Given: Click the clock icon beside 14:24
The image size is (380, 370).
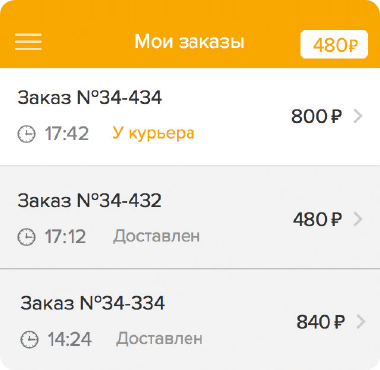Looking at the screenshot, I should 29,340.
